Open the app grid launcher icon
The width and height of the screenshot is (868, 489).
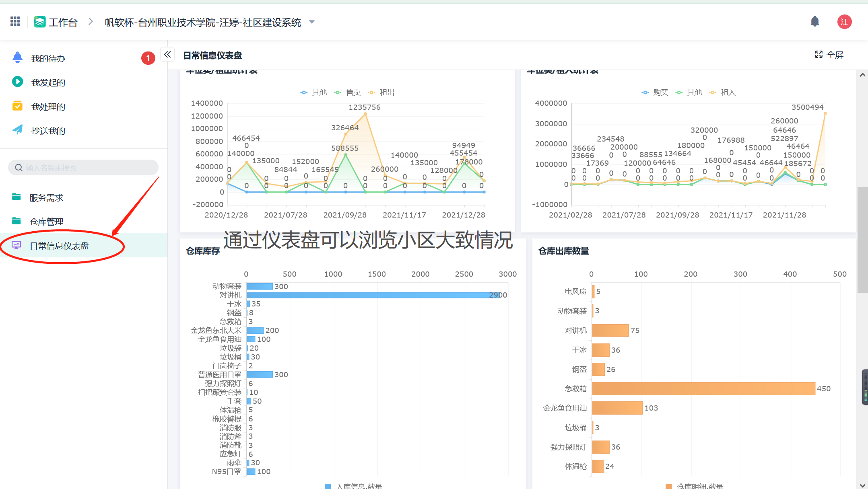pyautogui.click(x=15, y=22)
